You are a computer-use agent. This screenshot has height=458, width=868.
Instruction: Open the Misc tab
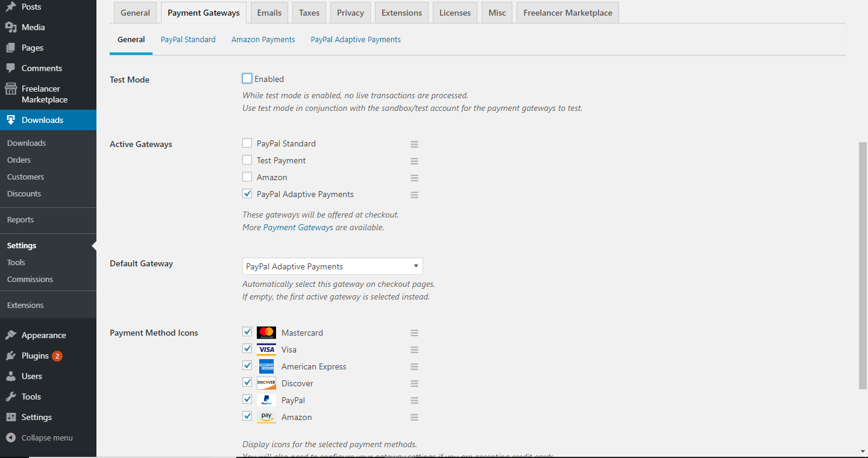pyautogui.click(x=497, y=13)
